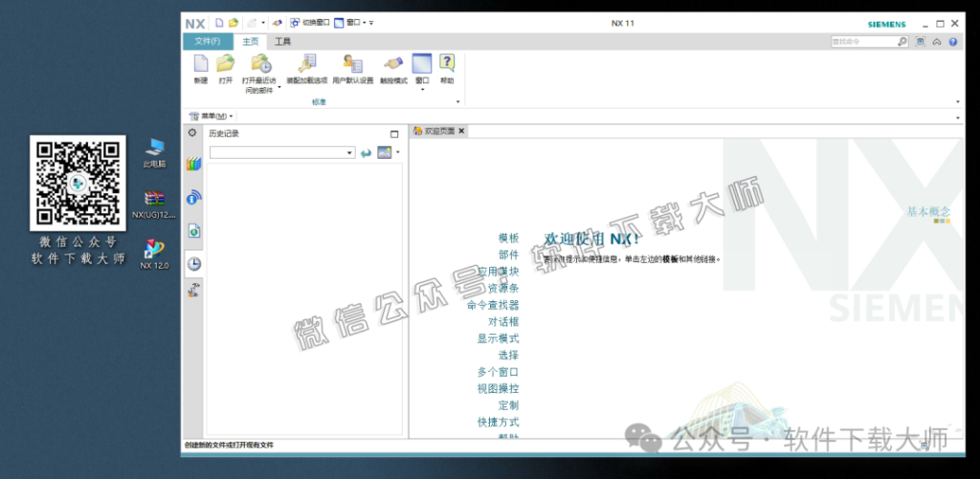Toggle 触控模式 touch mode in ribbon
The image size is (980, 479).
click(x=393, y=70)
